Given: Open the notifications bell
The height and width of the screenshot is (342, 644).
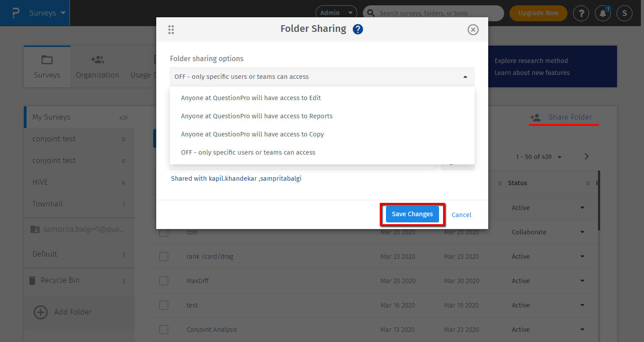Looking at the screenshot, I should coord(602,13).
